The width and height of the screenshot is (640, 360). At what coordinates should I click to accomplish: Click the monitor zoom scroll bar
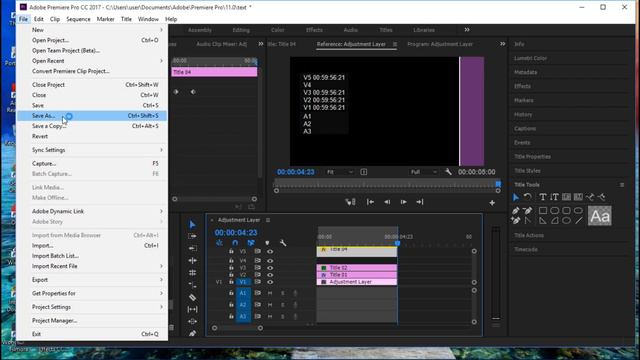pos(387,191)
